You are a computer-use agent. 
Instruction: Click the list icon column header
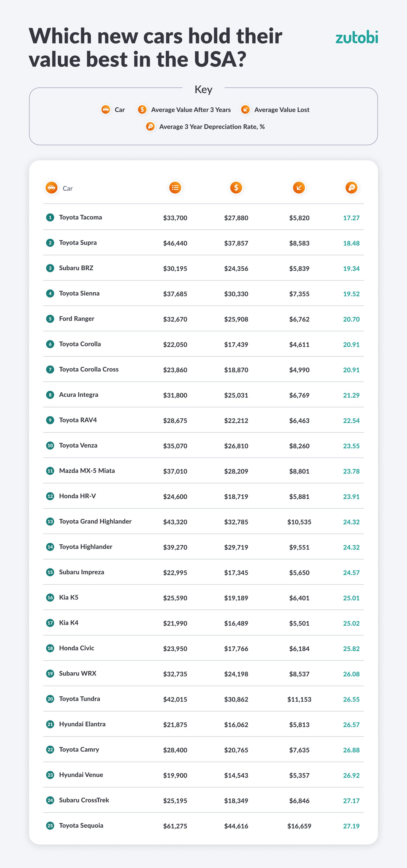coord(175,188)
